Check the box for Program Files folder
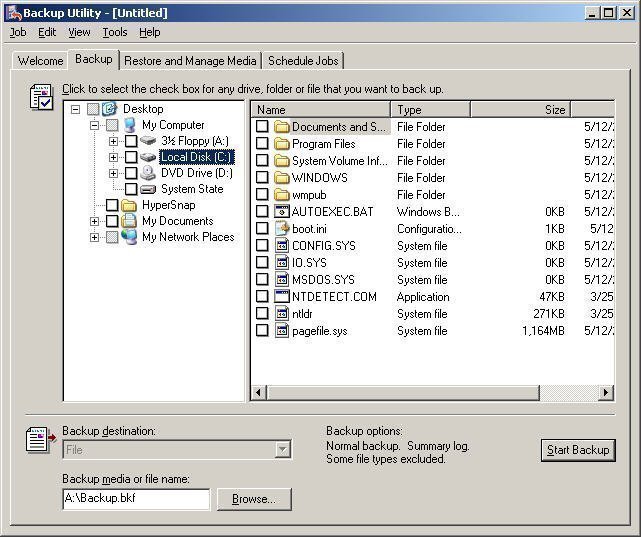 click(x=262, y=144)
